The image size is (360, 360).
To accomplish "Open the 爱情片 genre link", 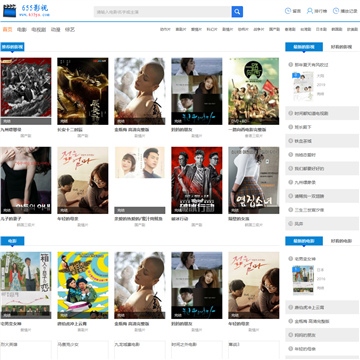I will click(196, 29).
